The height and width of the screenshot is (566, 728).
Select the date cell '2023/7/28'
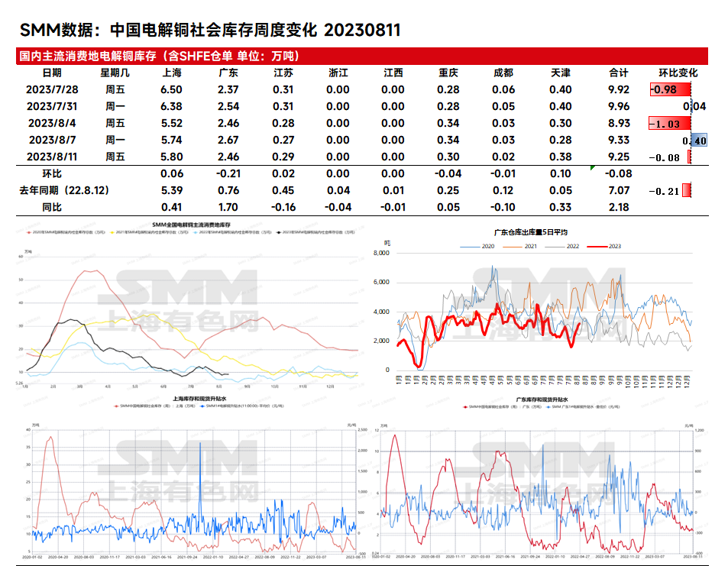click(52, 89)
